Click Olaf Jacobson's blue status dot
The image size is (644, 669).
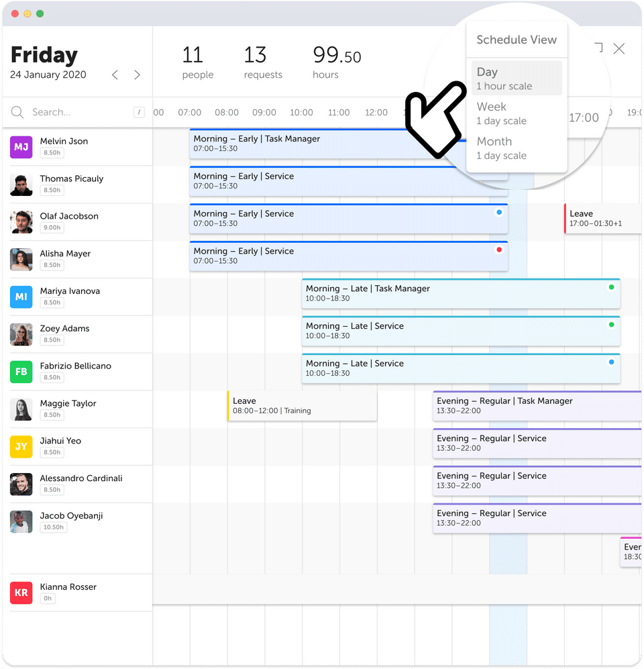pos(498,212)
